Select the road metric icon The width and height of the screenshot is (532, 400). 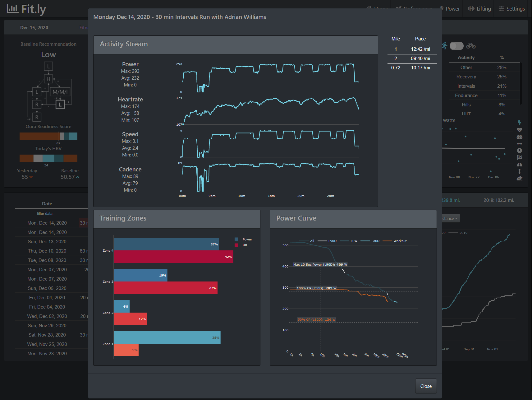519,165
